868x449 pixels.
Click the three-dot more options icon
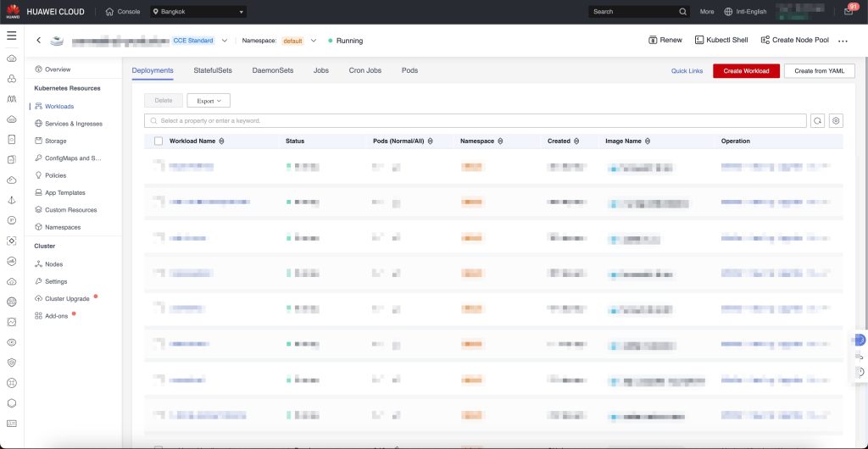point(843,41)
